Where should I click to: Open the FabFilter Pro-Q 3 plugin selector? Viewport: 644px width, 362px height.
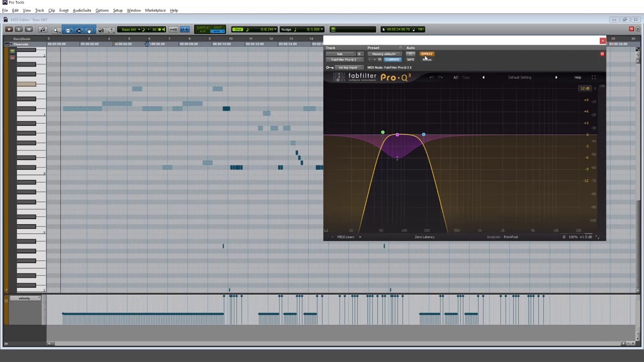[344, 60]
